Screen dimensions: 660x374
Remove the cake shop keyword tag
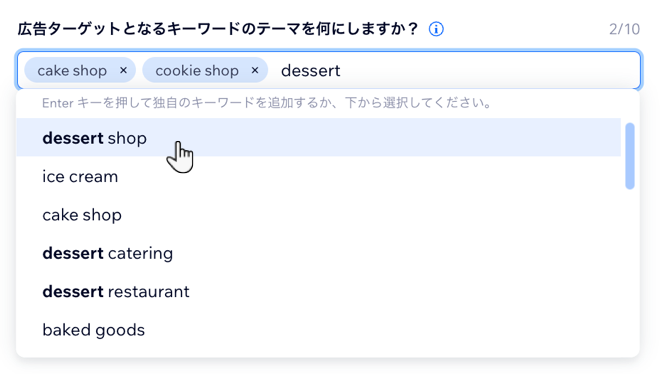click(123, 70)
